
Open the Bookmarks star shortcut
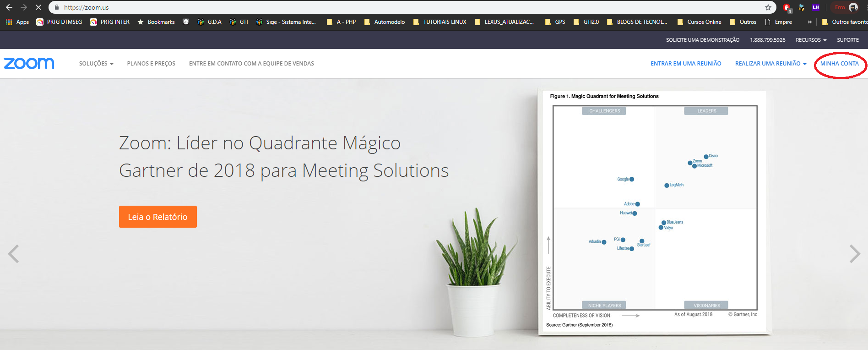pyautogui.click(x=156, y=22)
